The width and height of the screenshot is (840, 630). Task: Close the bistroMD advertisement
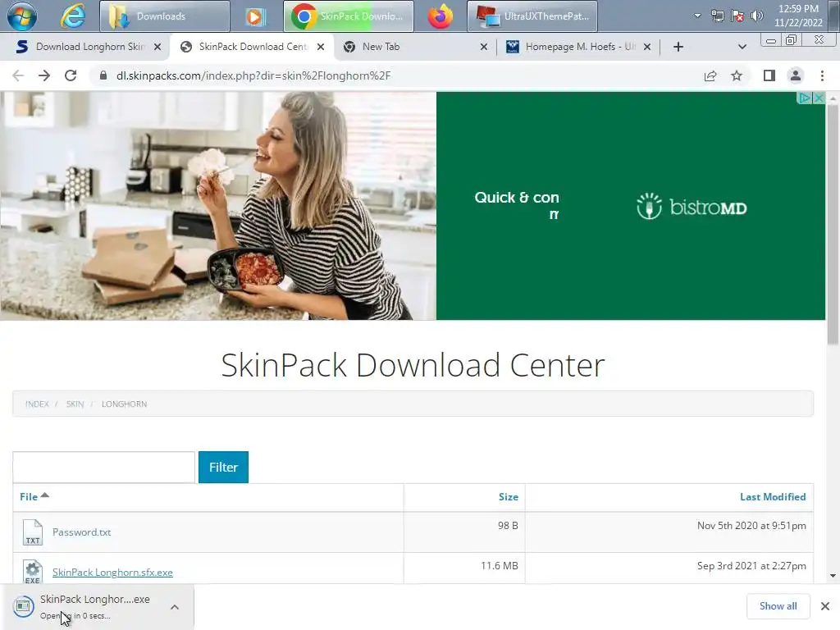coord(819,98)
